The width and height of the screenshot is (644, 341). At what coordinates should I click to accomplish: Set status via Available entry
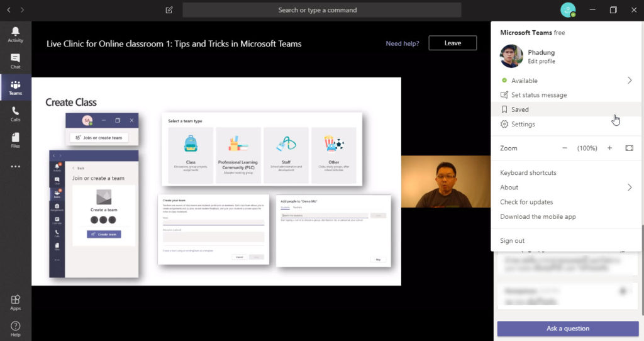tap(524, 81)
